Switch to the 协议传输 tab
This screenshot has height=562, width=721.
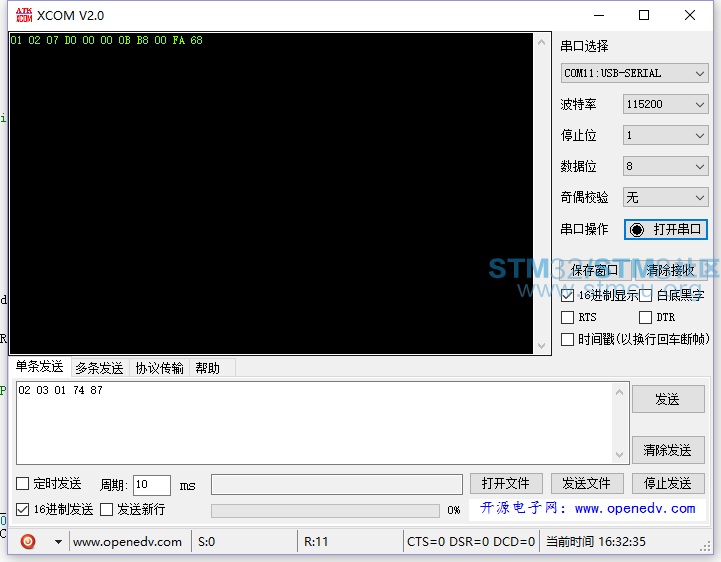160,368
